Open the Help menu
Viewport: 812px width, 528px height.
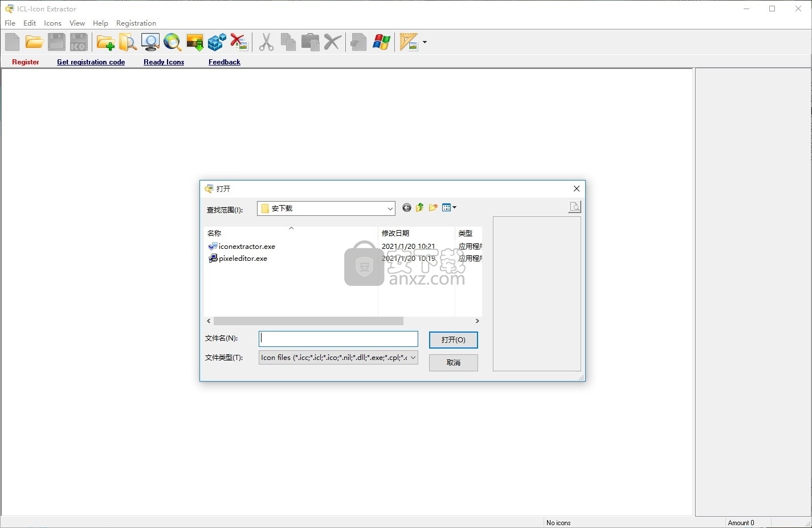click(x=100, y=23)
